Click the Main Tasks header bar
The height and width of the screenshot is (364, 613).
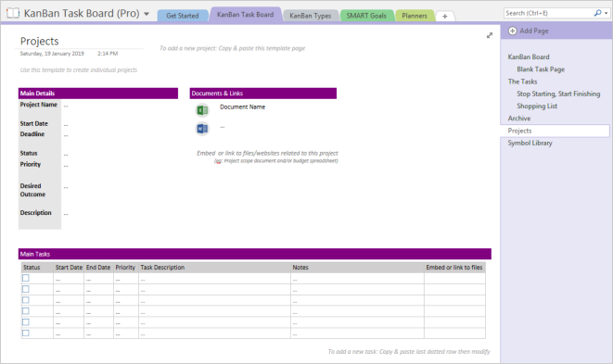(x=255, y=254)
